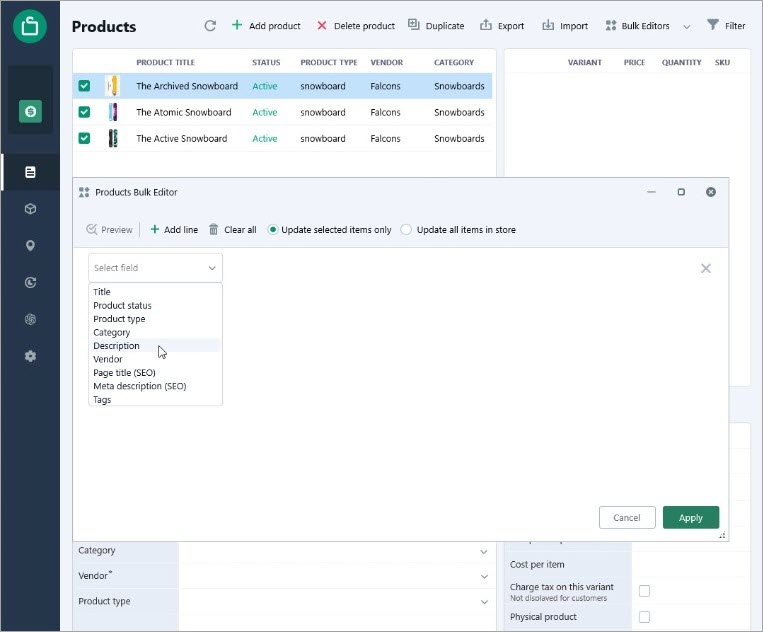Minimize the Products Bulk Editor dialog

651,192
